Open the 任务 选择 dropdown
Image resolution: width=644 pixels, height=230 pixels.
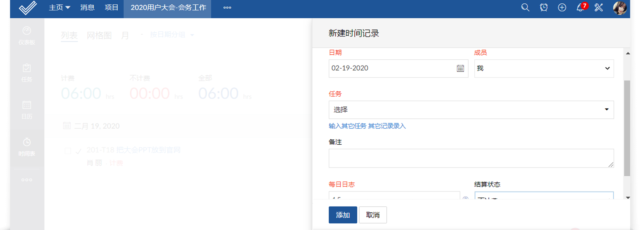[x=471, y=110]
